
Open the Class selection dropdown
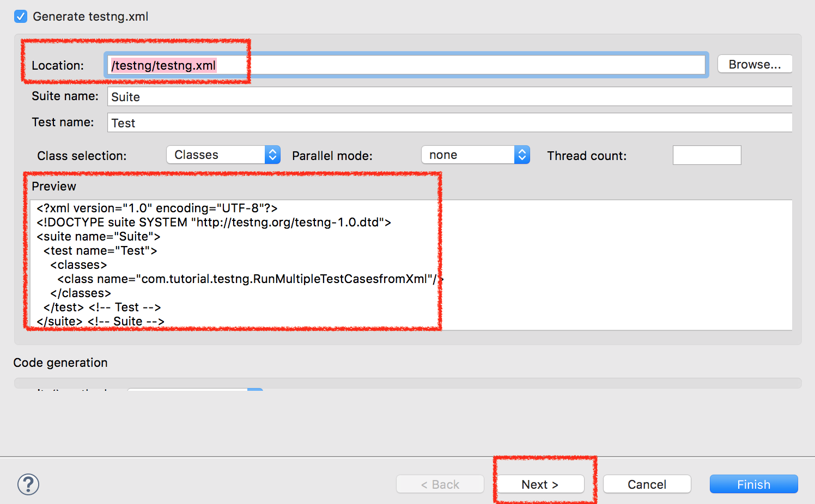(x=223, y=155)
